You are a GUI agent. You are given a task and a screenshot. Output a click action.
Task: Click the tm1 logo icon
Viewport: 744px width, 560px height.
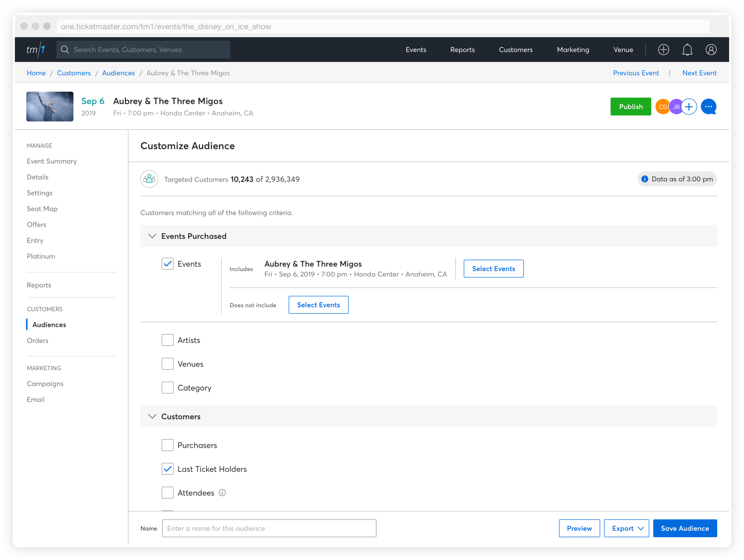36,50
